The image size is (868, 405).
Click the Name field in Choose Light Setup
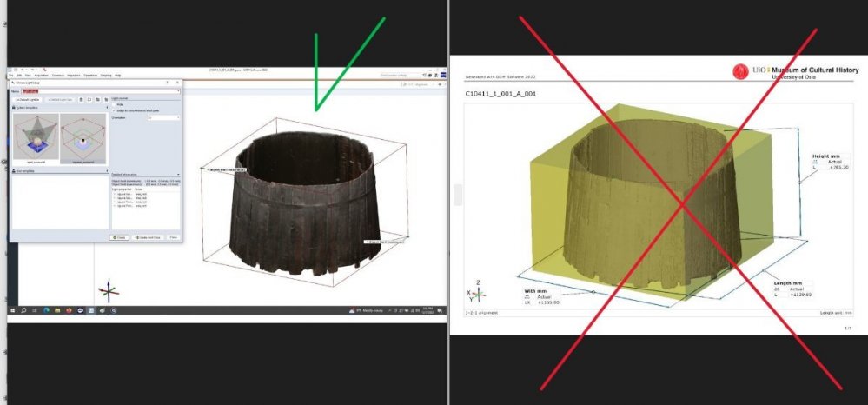100,91
